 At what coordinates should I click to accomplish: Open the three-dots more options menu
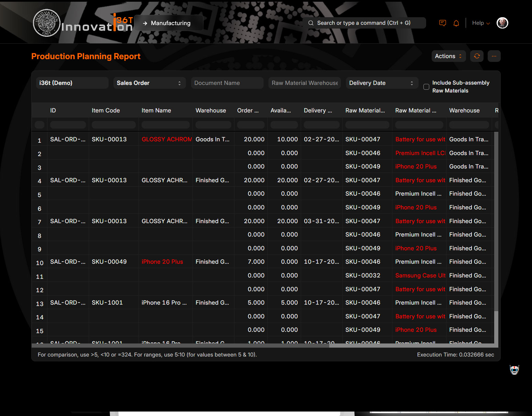[494, 56]
